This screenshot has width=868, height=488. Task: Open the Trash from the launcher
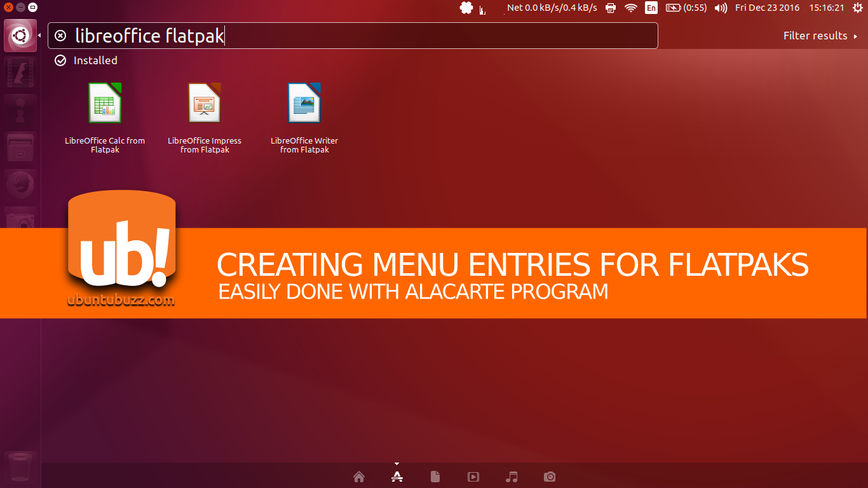[20, 467]
